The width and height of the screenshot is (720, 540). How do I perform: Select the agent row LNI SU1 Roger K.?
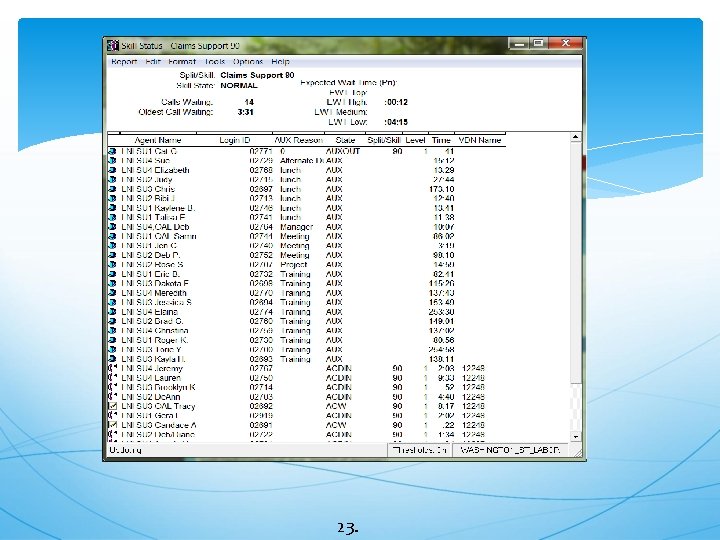coord(306,340)
